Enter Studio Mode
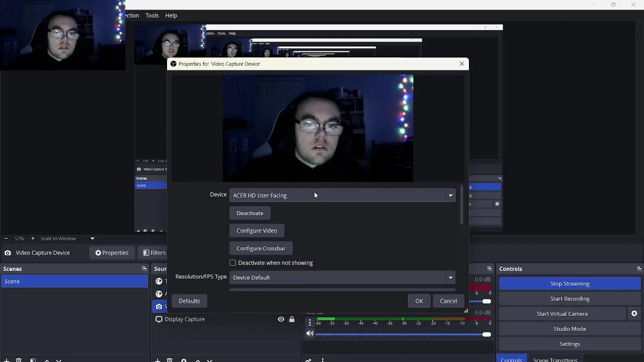The image size is (644, 362). tap(570, 329)
